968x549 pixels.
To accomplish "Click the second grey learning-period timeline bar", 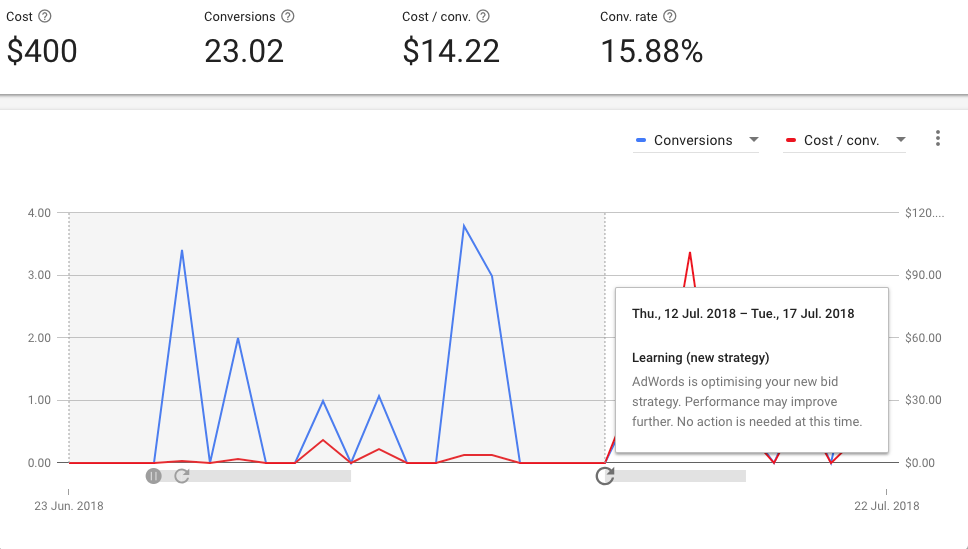I will [680, 476].
